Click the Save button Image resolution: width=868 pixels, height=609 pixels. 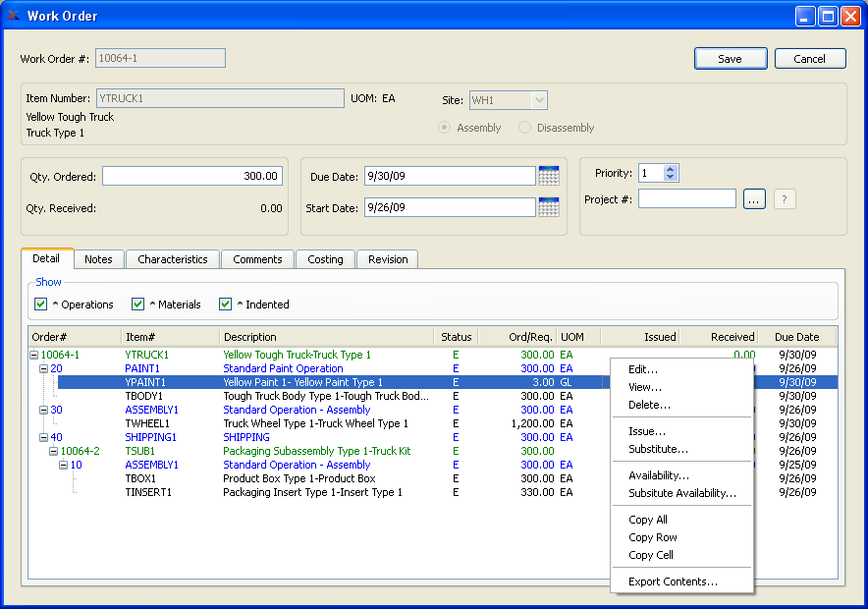(x=730, y=59)
